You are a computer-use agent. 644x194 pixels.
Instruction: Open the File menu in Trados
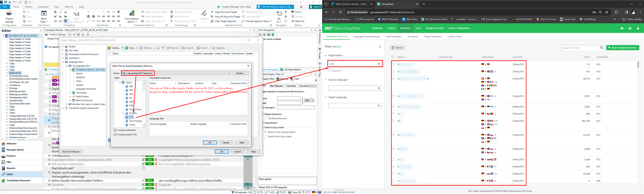[x=5, y=7]
